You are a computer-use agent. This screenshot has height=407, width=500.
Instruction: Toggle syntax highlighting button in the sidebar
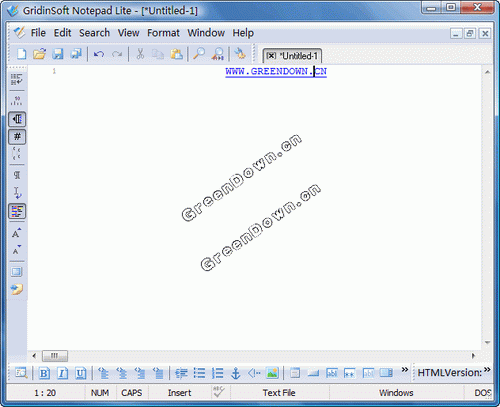tap(17, 211)
